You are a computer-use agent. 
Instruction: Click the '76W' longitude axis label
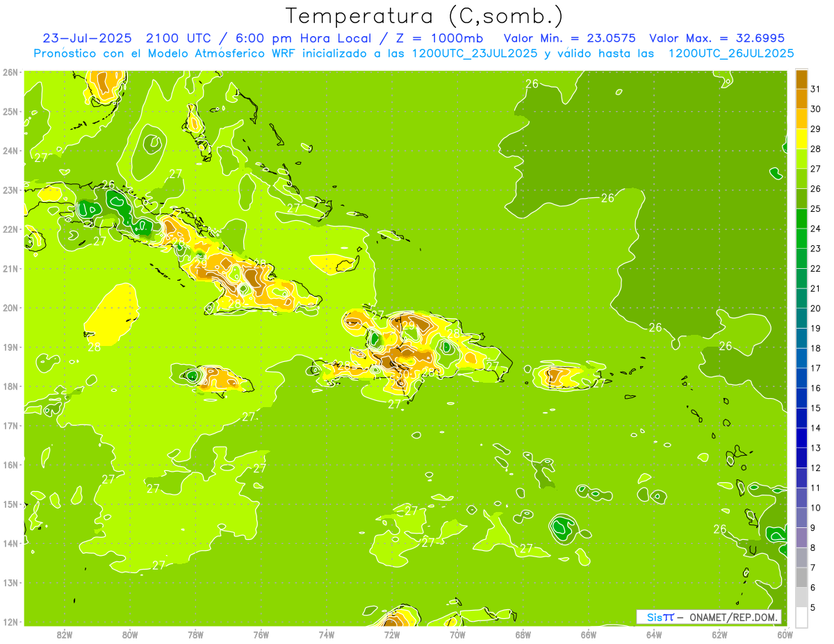pyautogui.click(x=261, y=635)
